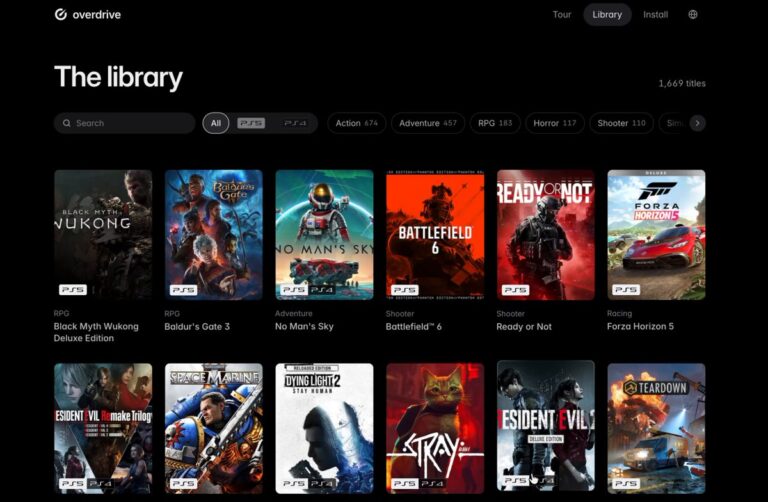
Task: Open Space Marine cover art
Action: coord(214,428)
